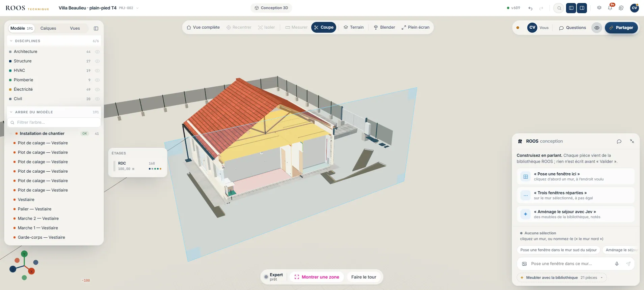
Task: Send the prompt with the arrow icon
Action: [x=628, y=264]
